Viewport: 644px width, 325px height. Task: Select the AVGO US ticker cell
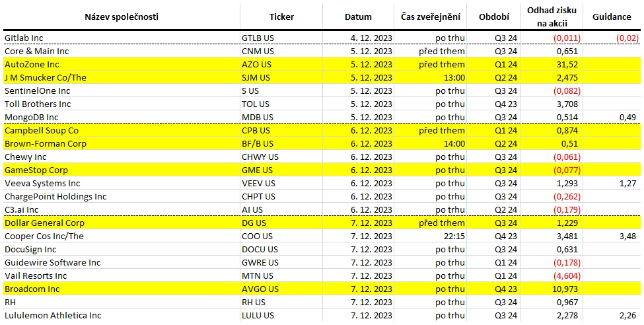pyautogui.click(x=260, y=289)
